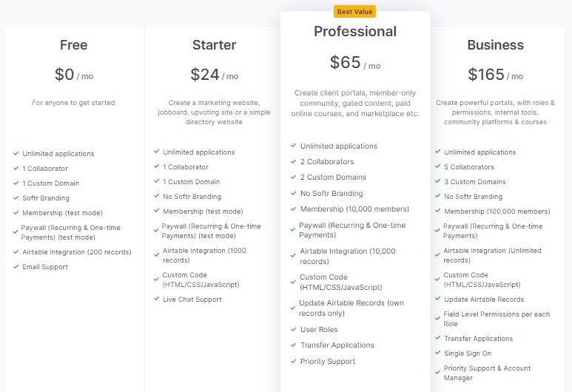This screenshot has height=392, width=572.
Task: Click the checkmark icon beside Email Support
Action: (x=16, y=267)
